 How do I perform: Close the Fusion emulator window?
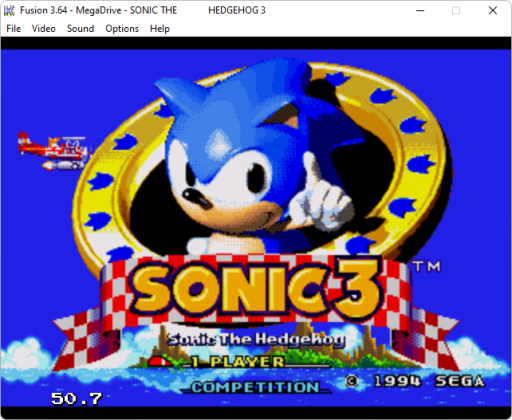493,11
